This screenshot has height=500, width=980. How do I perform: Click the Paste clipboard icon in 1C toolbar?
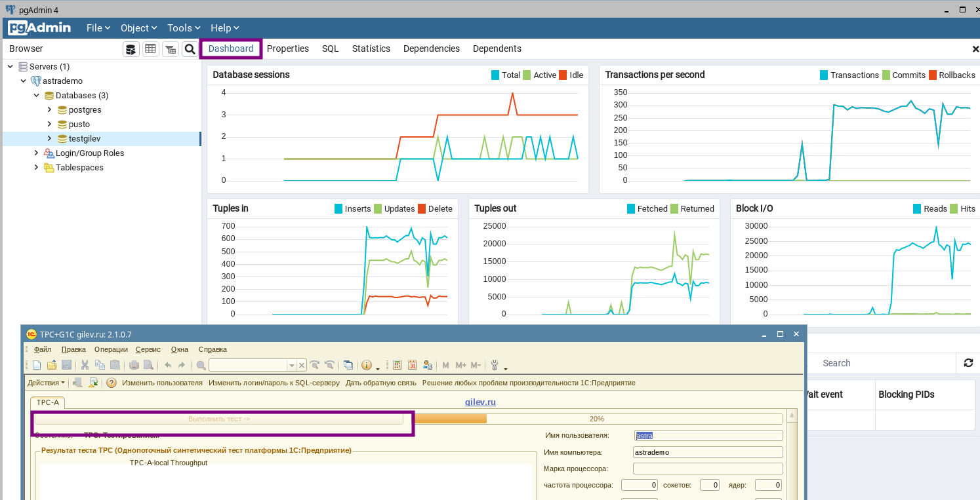click(115, 365)
